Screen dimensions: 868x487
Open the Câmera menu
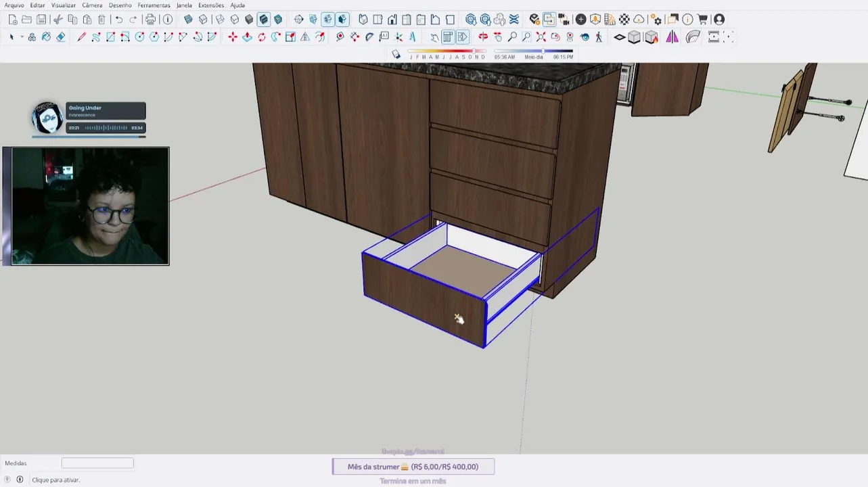tap(92, 5)
